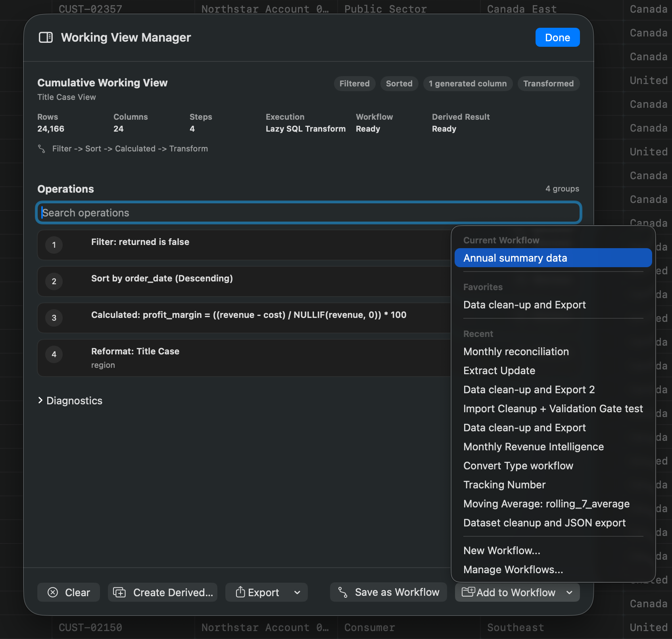Select the Filter: returned is false step
Viewport: 672px width, 639px height.
point(244,245)
